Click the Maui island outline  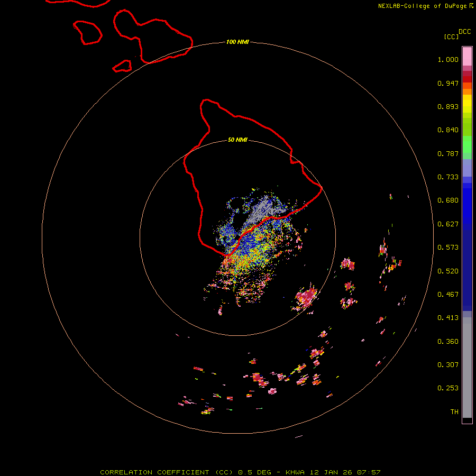153,36
